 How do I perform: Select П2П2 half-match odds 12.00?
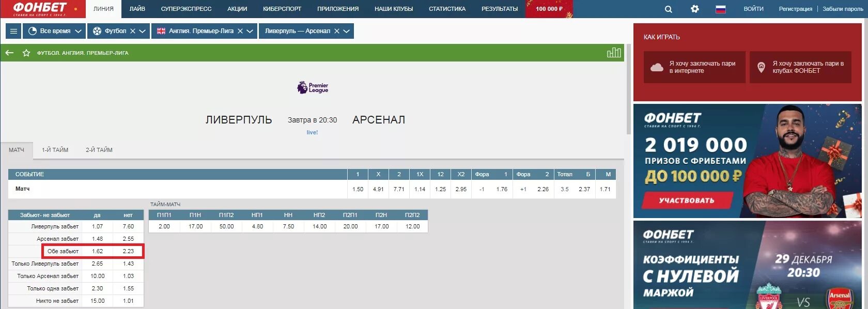(412, 226)
